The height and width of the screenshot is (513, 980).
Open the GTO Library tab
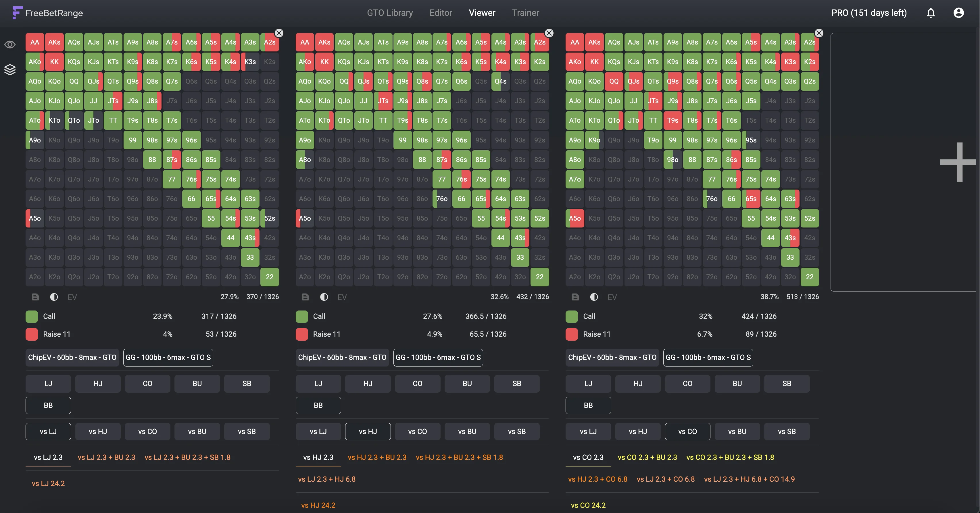(x=390, y=13)
